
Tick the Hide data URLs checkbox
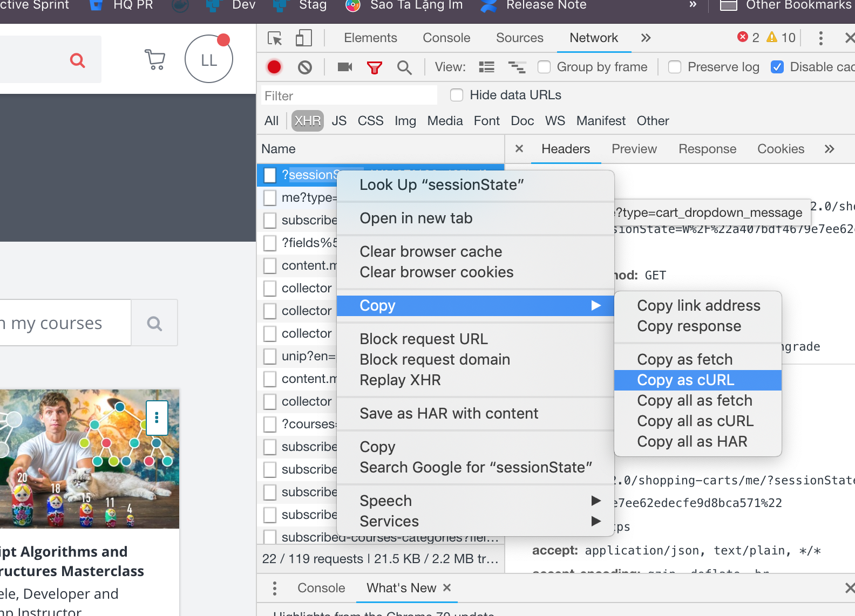point(457,95)
